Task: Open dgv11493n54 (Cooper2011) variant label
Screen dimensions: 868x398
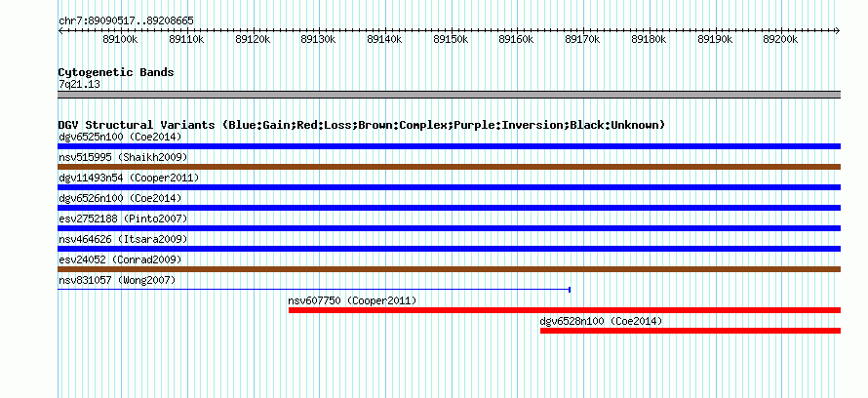Action: pyautogui.click(x=129, y=178)
